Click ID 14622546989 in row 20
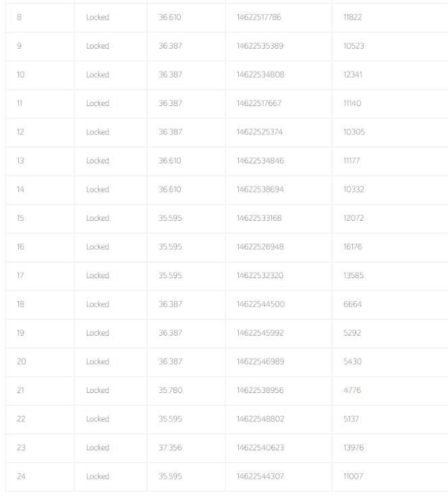 [260, 362]
